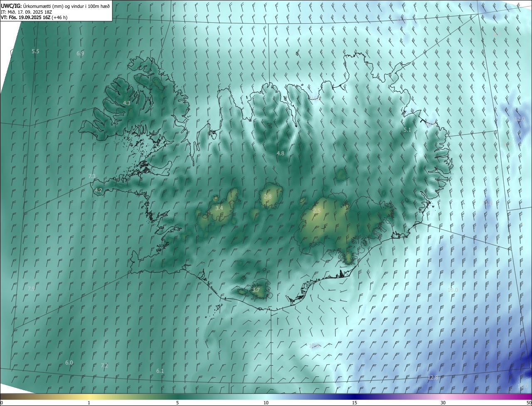Select the 6.9 precipitation value
The width and height of the screenshot is (532, 406).
[x=80, y=53]
